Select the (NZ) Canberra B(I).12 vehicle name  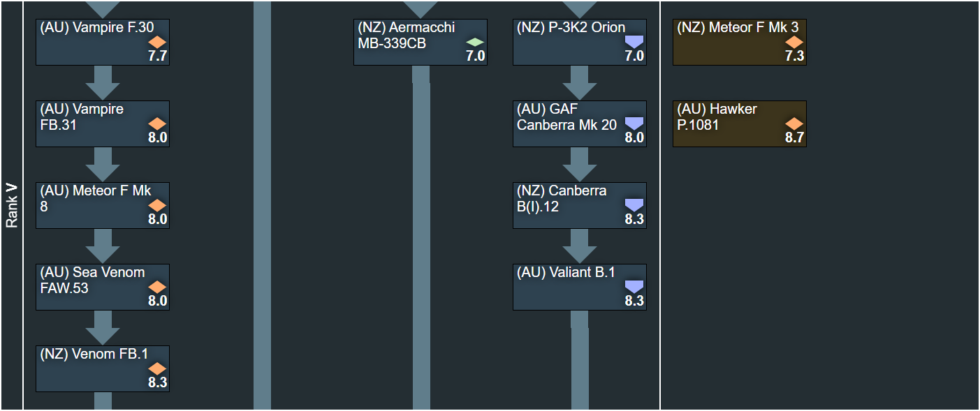(x=562, y=198)
